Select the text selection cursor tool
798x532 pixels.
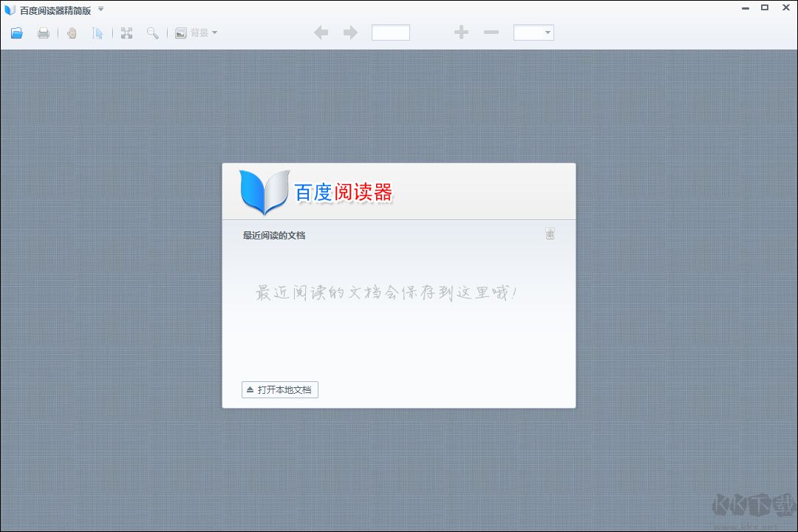pos(98,33)
